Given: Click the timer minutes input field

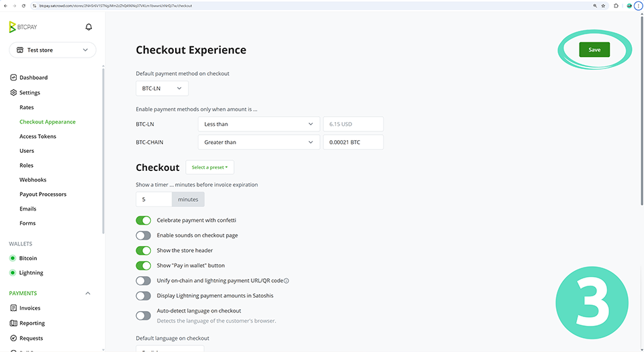Looking at the screenshot, I should [x=154, y=199].
